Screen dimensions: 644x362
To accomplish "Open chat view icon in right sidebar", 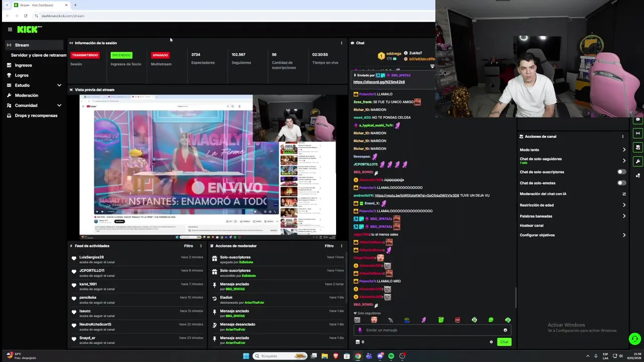I will pyautogui.click(x=638, y=120).
